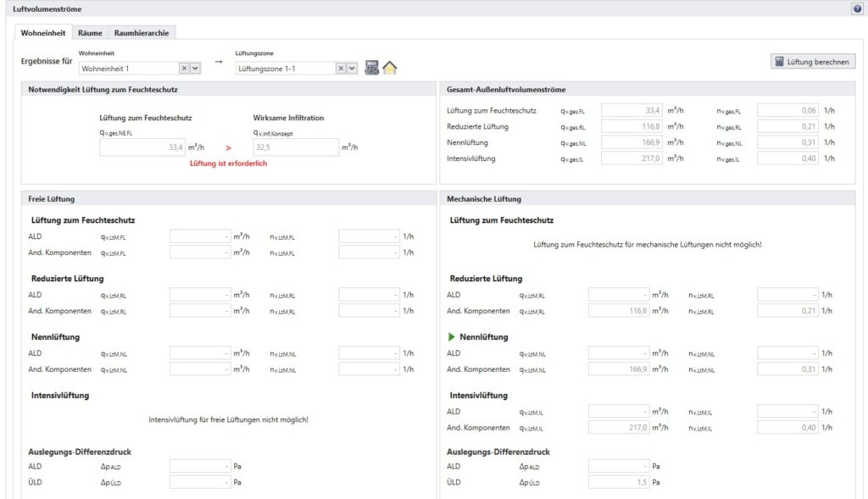Click the calculator icon beside Lüftungszone
This screenshot has width=868, height=499.
pos(372,68)
